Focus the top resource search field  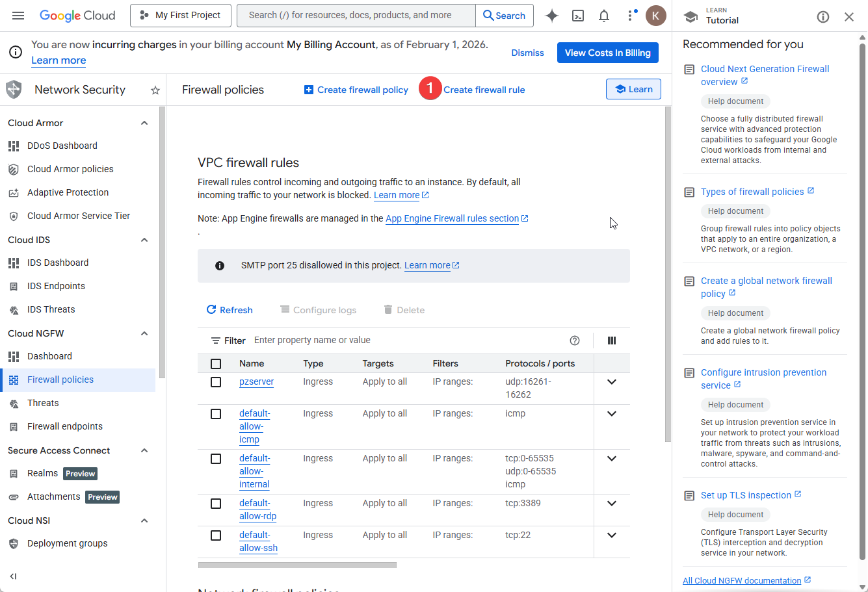[x=356, y=16]
